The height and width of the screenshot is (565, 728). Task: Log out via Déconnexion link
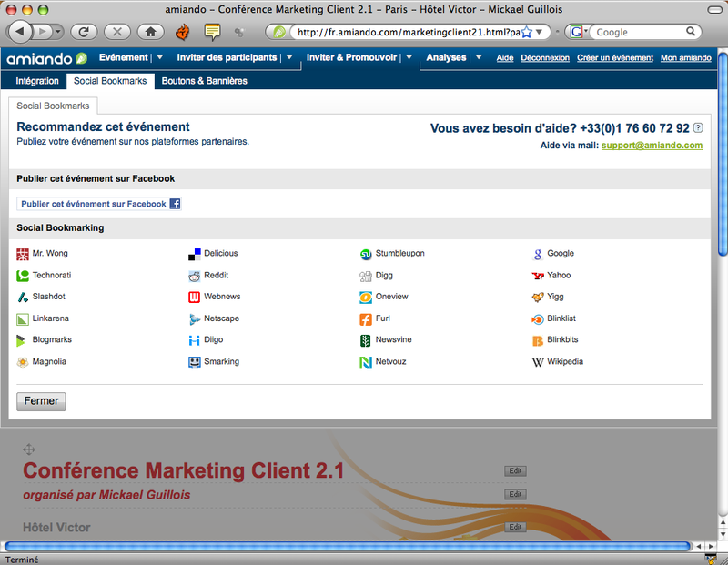click(545, 58)
